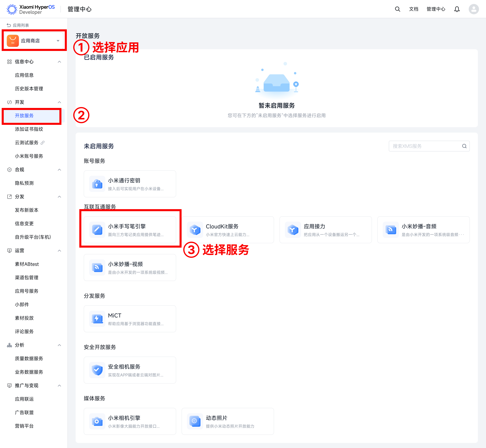Screen dimensions: 486x448
Task: Open 小米账号服务 in the sidebar
Action: [29, 156]
